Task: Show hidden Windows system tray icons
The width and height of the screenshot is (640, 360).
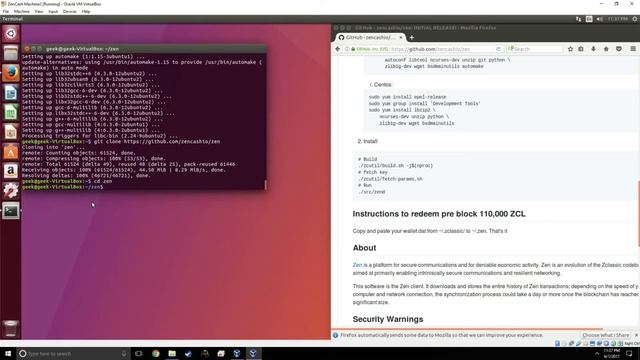Action: pyautogui.click(x=596, y=353)
